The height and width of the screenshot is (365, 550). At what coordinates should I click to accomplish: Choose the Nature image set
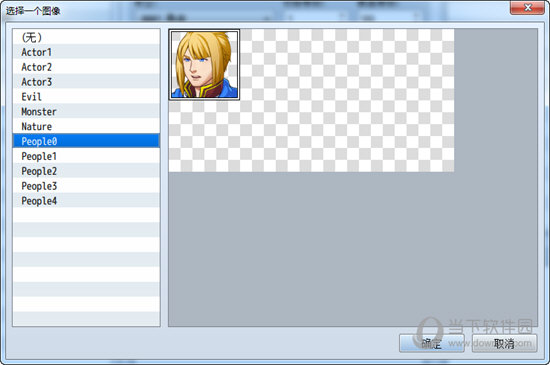pyautogui.click(x=86, y=126)
